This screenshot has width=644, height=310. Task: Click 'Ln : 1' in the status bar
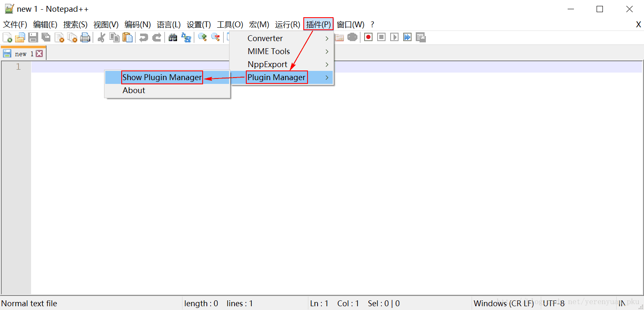319,303
